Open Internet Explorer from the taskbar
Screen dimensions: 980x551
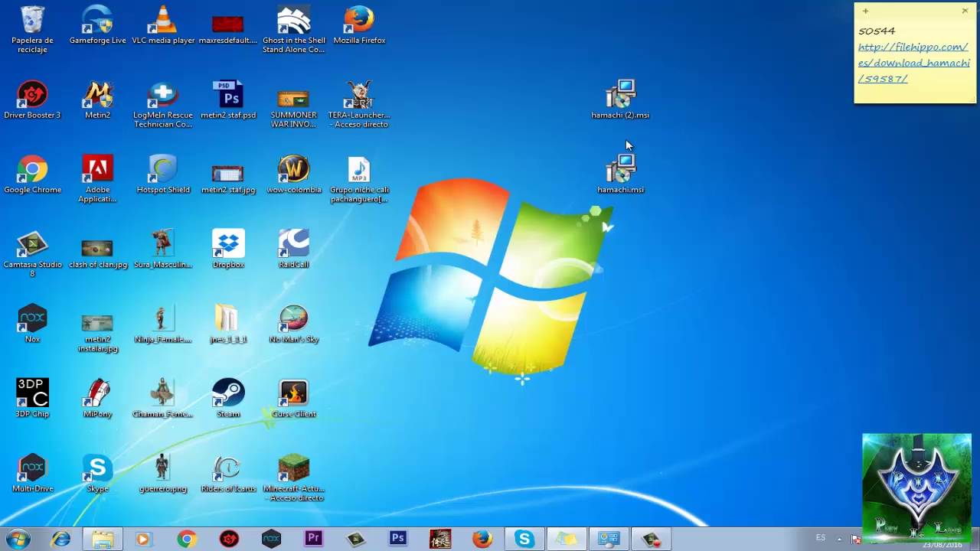(60, 539)
